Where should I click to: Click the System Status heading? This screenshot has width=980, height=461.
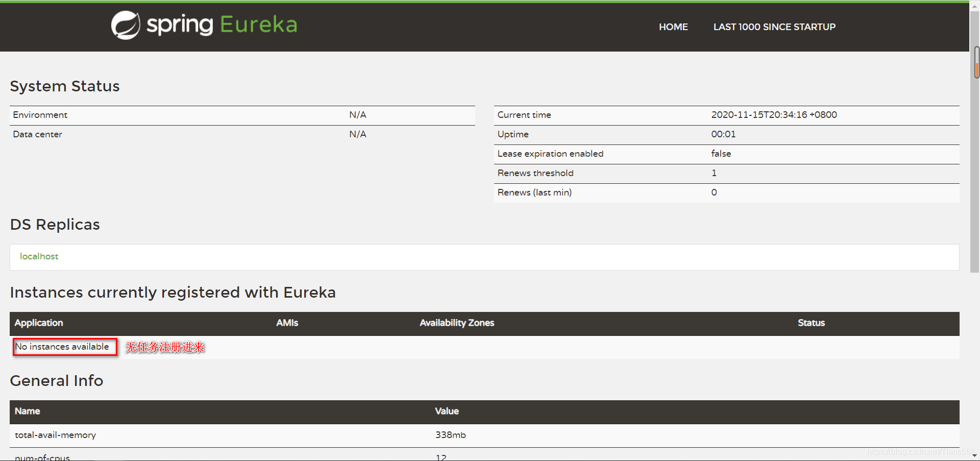[65, 86]
